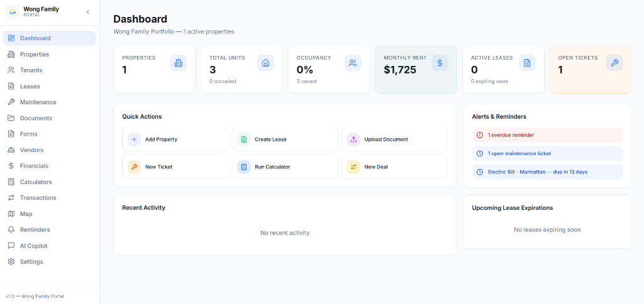This screenshot has height=304, width=644.
Task: Click the green document icon beside Create Lease
Action: click(244, 139)
